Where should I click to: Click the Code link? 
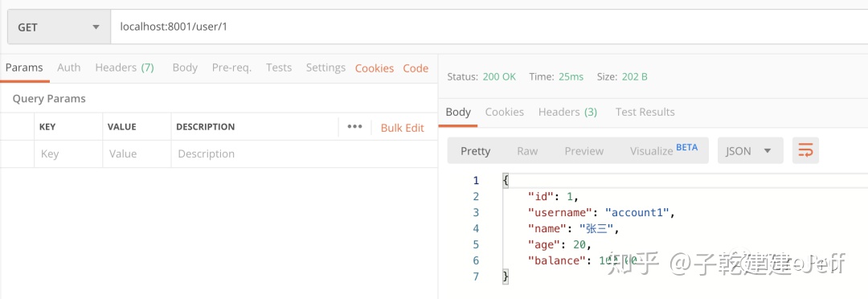(416, 68)
